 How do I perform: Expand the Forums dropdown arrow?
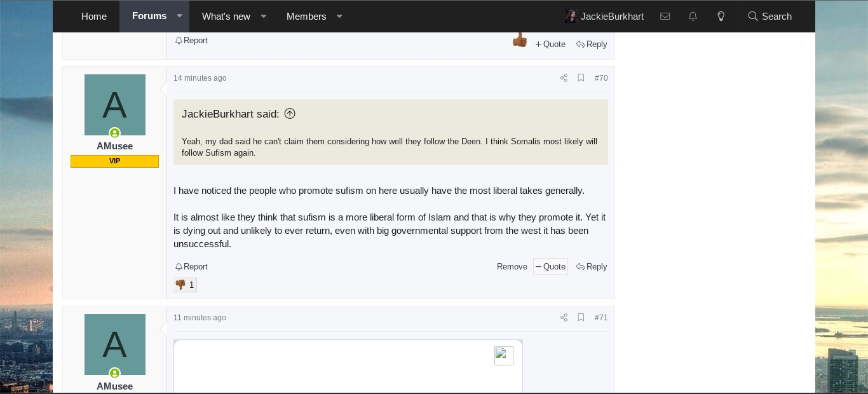(x=180, y=16)
